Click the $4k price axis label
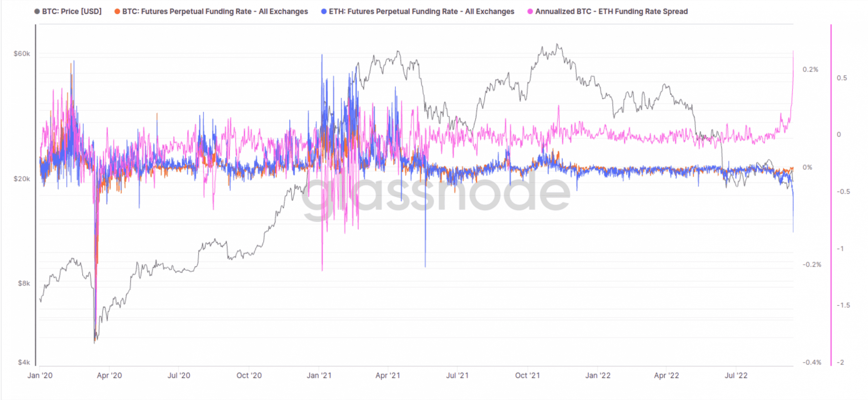Screen dimensions: 868x400 (24, 362)
